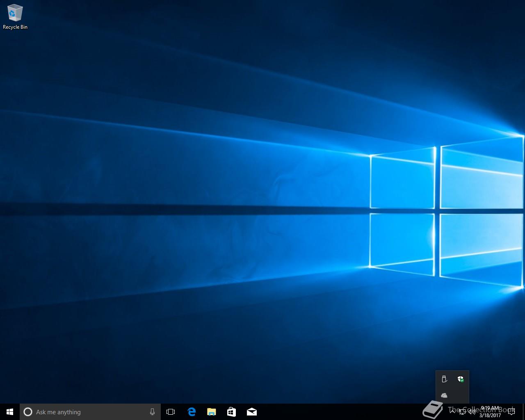Collapse the hidden icons tray chevron
The width and height of the screenshot is (525, 420).
(x=452, y=411)
